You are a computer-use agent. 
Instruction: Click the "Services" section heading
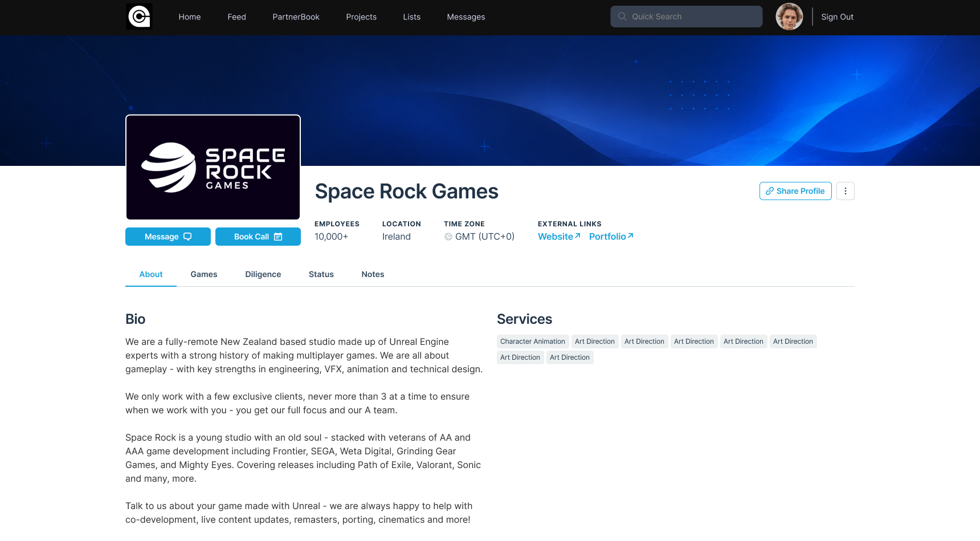pos(525,319)
